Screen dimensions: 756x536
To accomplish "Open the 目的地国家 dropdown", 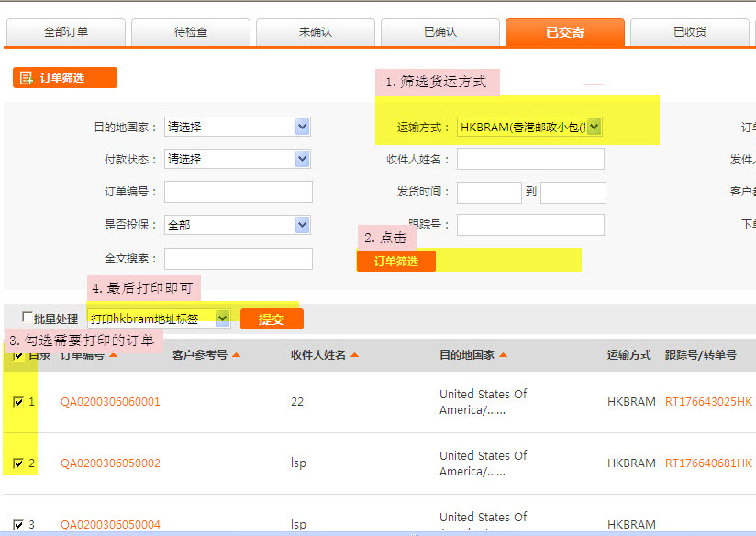I will pos(302,127).
